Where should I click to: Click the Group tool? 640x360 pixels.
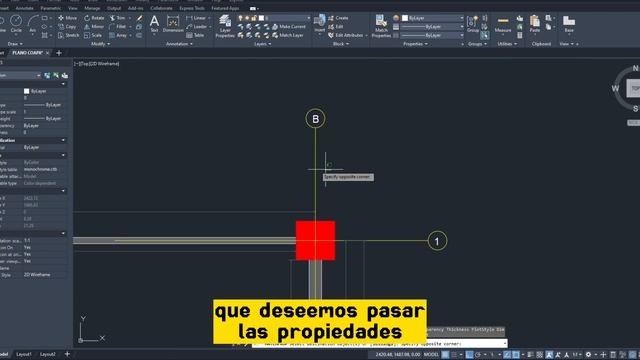tap(473, 24)
